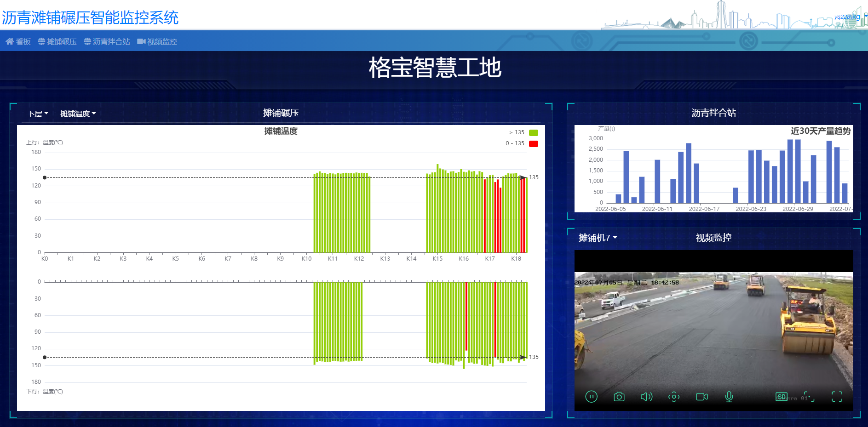Toggle the red 0 - 135 legend series
Viewport: 868px width, 427px height.
click(x=533, y=144)
